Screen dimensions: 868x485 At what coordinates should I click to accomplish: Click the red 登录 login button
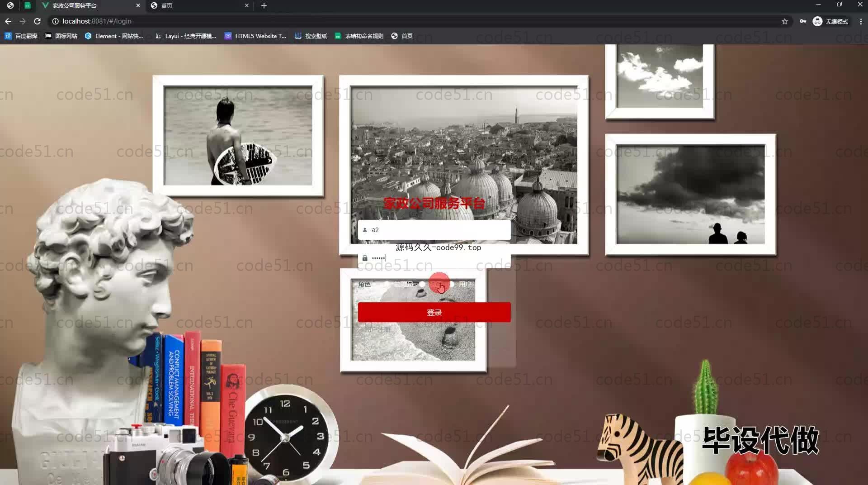tap(434, 312)
